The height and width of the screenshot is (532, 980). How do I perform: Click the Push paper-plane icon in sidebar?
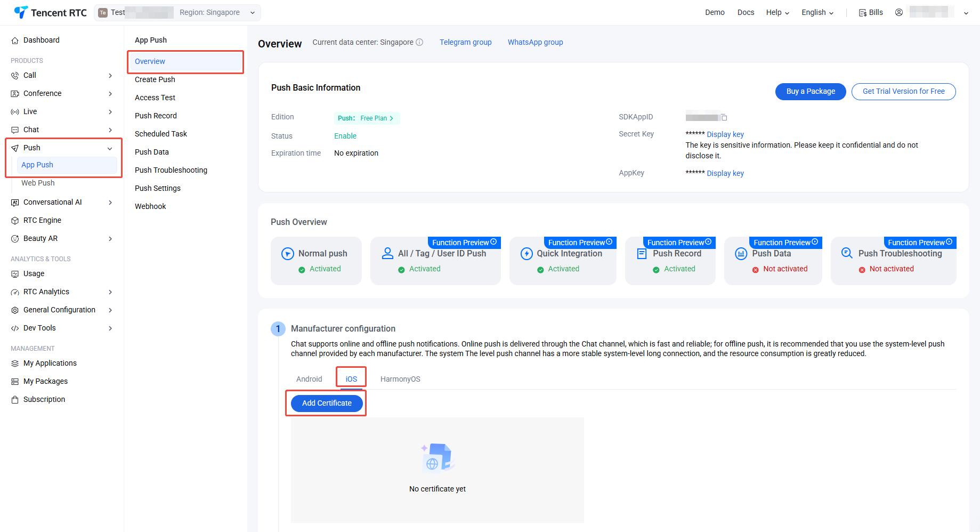(15, 148)
